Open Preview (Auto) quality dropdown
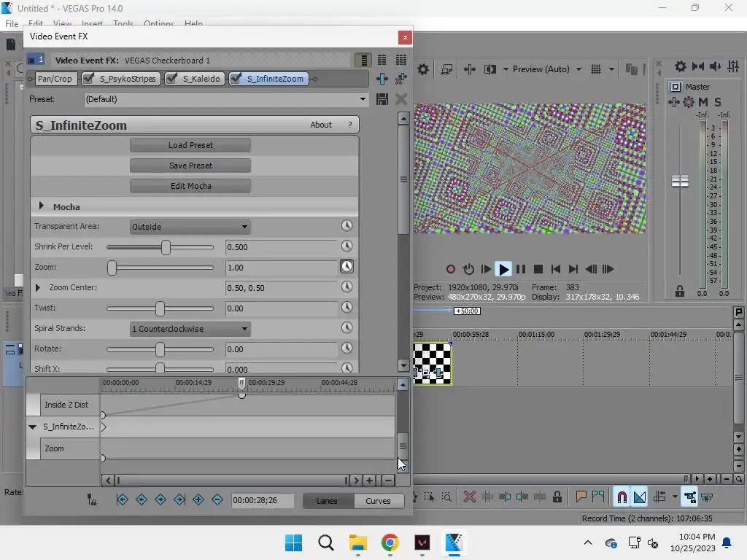The height and width of the screenshot is (560, 747). coord(578,69)
